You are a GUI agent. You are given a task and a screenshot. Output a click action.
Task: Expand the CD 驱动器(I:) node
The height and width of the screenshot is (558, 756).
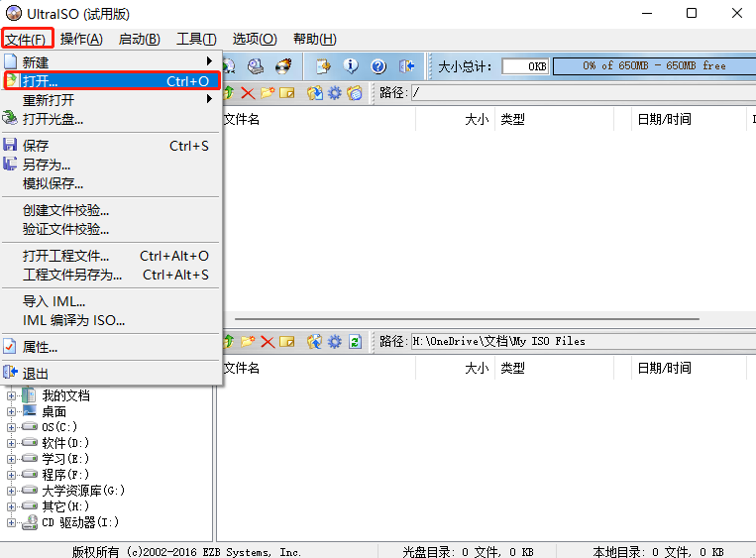11,522
